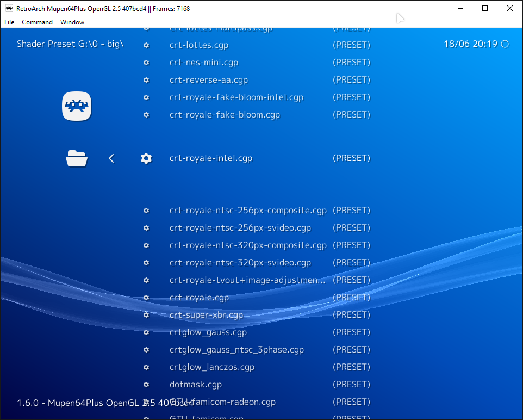Click the large gear icon of crt-royale-intel.cgp
Screen dimensions: 523x420
click(146, 158)
